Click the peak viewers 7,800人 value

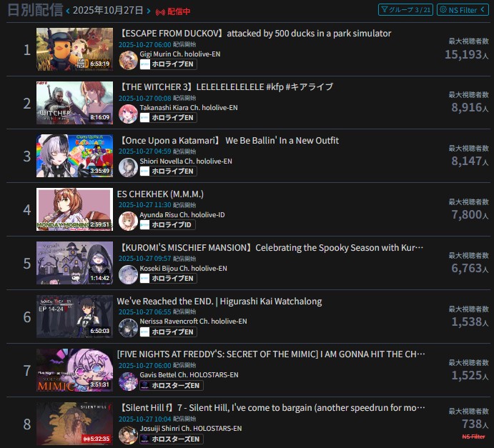point(470,215)
